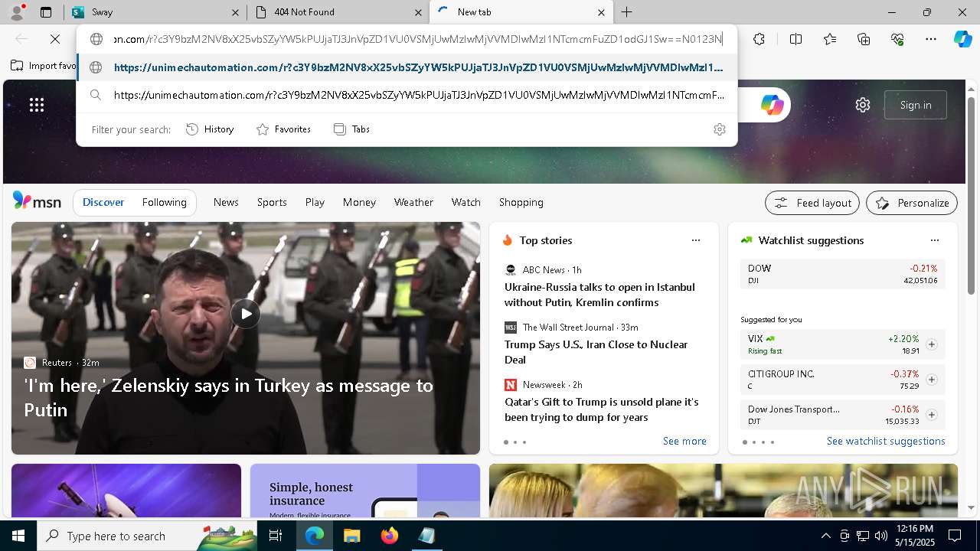
Task: Play the Zelenskiy video
Action: [246, 314]
